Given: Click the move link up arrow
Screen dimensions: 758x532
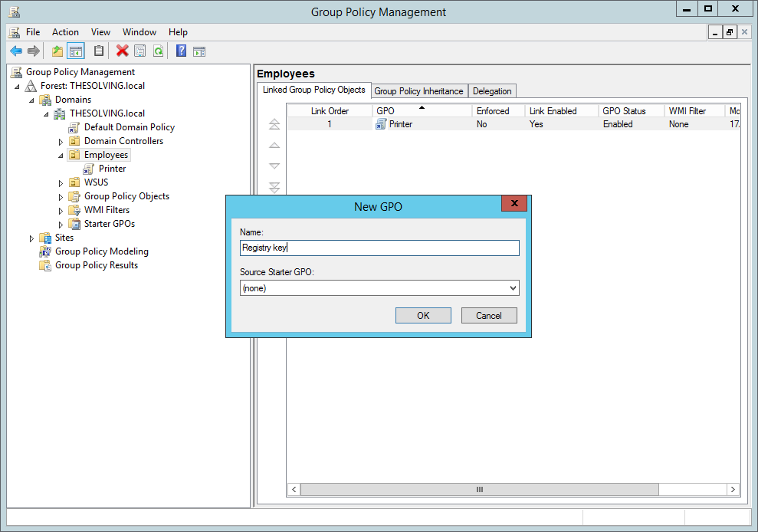Looking at the screenshot, I should tap(274, 145).
